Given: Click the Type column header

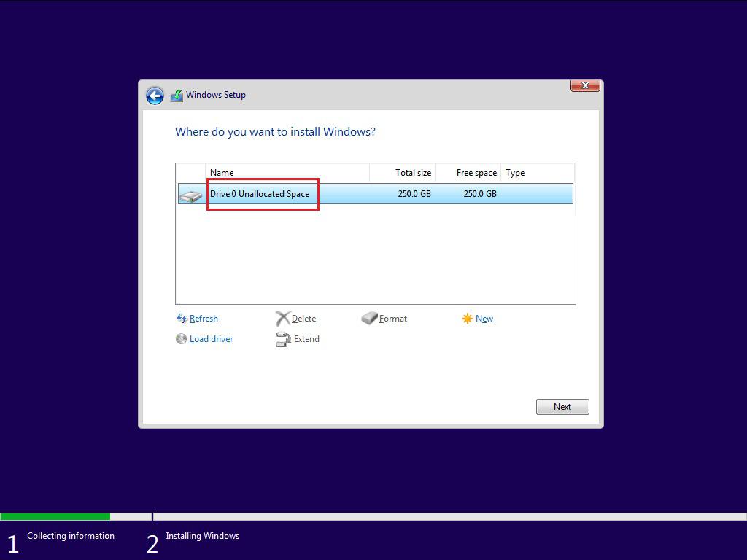Looking at the screenshot, I should point(514,173).
